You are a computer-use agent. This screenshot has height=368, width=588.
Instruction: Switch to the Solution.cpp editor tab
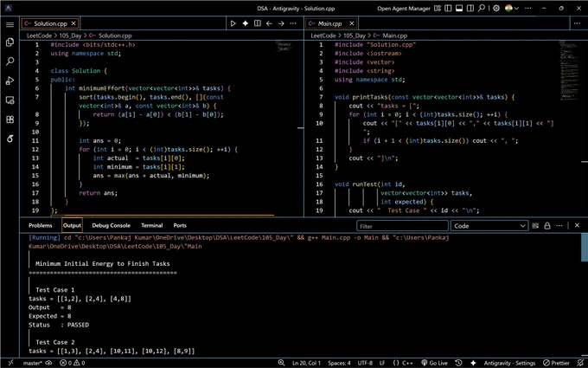pos(50,23)
